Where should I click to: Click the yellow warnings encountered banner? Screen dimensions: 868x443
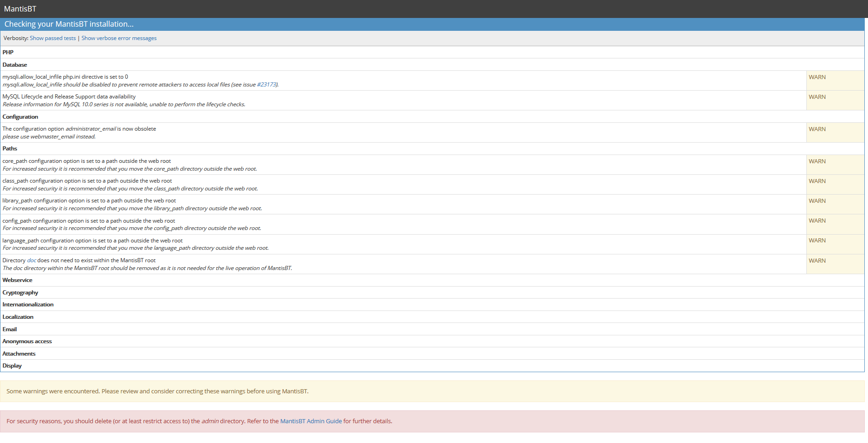coord(432,391)
